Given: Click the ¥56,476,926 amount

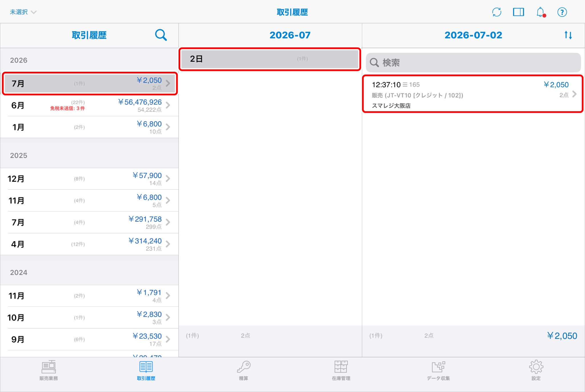Looking at the screenshot, I should pyautogui.click(x=140, y=102).
